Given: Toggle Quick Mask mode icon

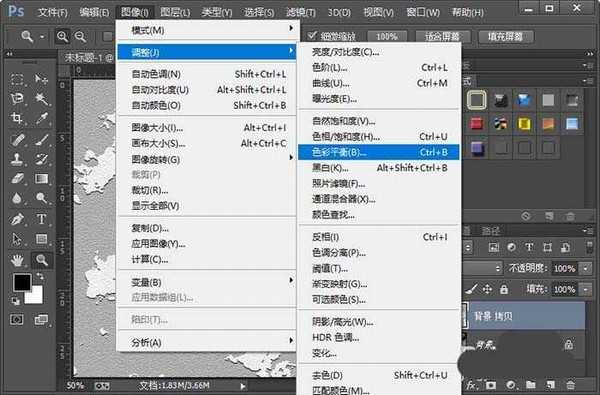Looking at the screenshot, I should click(x=16, y=319).
